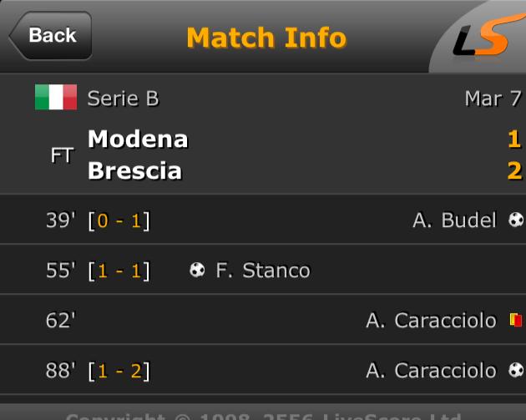The image size is (526, 420).
Task: Select the Modena team name
Action: [138, 139]
